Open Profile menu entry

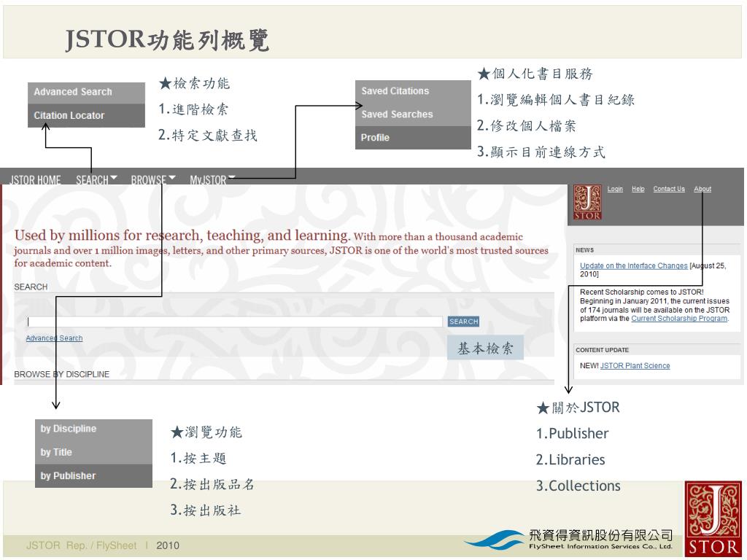point(413,138)
